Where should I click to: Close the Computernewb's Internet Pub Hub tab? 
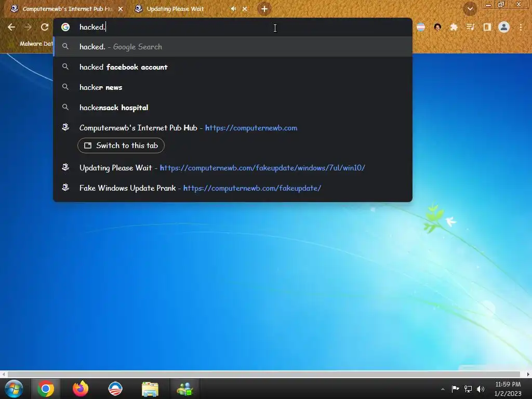[121, 9]
